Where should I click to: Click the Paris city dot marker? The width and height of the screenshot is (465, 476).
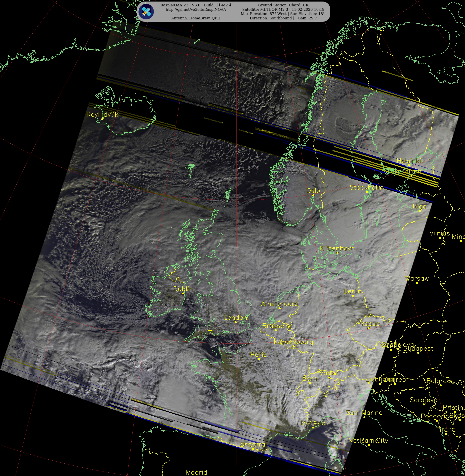point(259,359)
